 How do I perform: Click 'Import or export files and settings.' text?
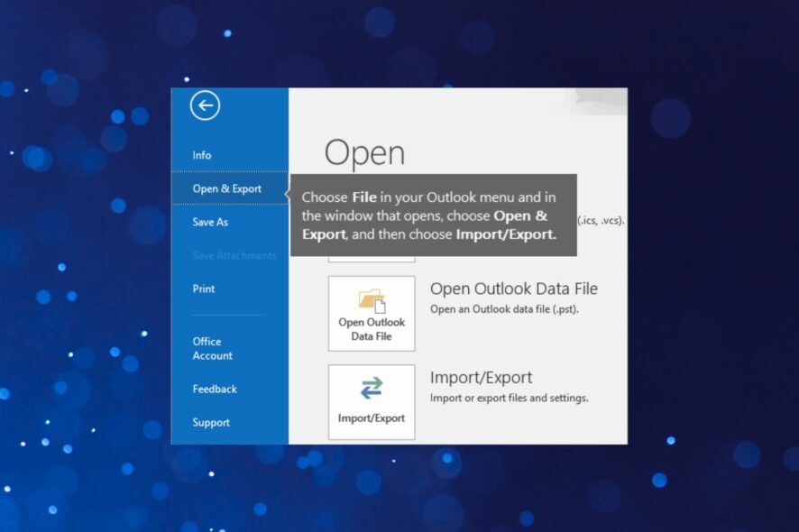click(x=509, y=398)
